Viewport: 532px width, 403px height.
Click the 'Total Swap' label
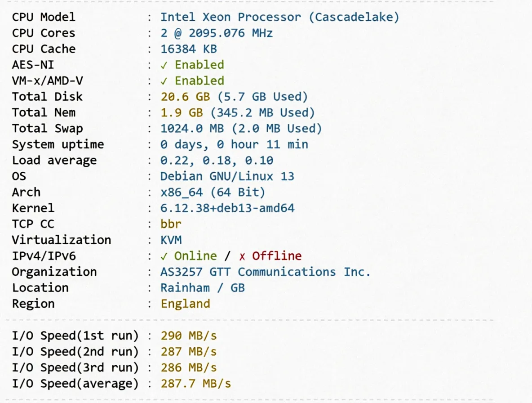point(47,128)
